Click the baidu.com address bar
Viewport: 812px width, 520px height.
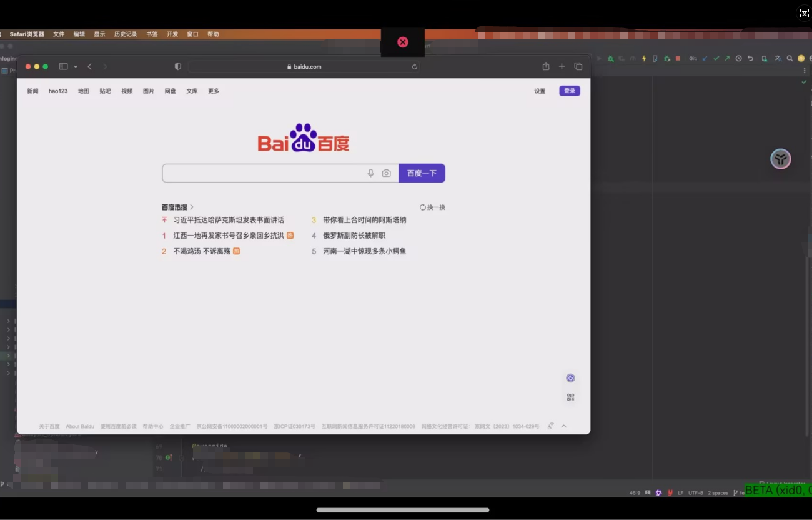[304, 66]
